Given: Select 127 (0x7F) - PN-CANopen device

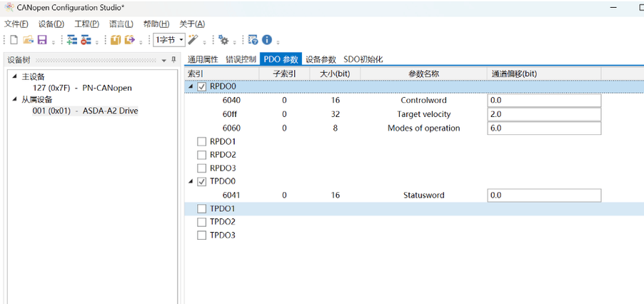Looking at the screenshot, I should 82,88.
